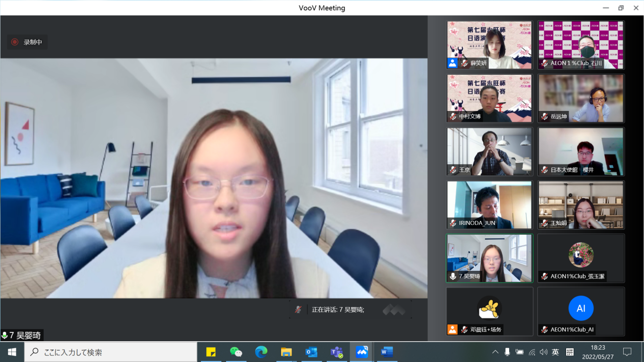Image resolution: width=644 pixels, height=362 pixels.
Task: Click muted microphone icon on 岳远坤's tile
Action: (x=544, y=117)
